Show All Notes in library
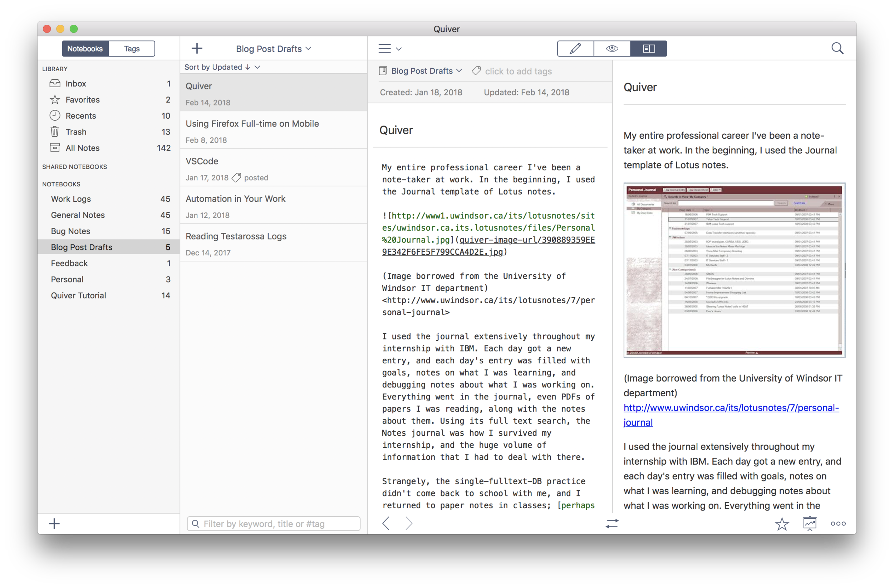Image resolution: width=894 pixels, height=588 pixels. 109,148
